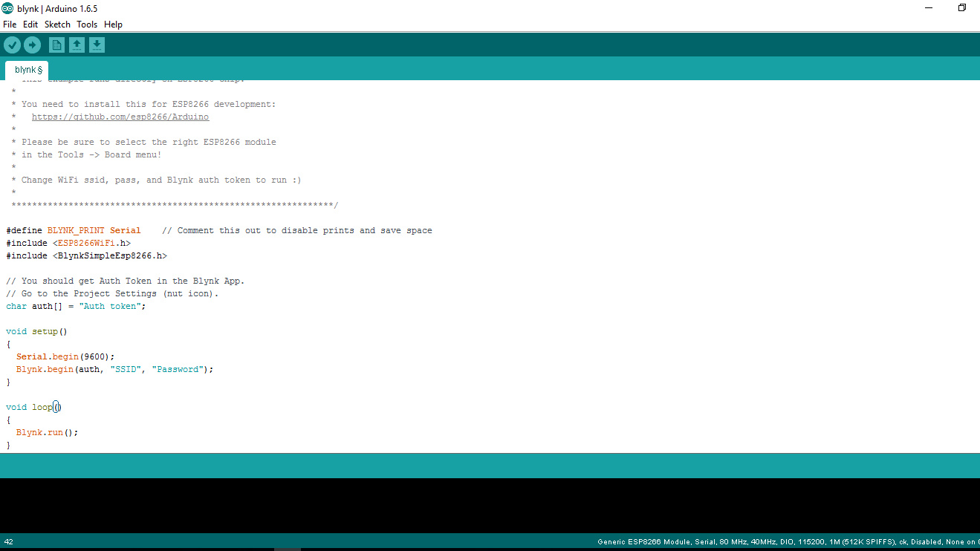Screen dimensions: 980x551
Task: Click the Verify sketch checkmark icon
Action: coord(12,45)
